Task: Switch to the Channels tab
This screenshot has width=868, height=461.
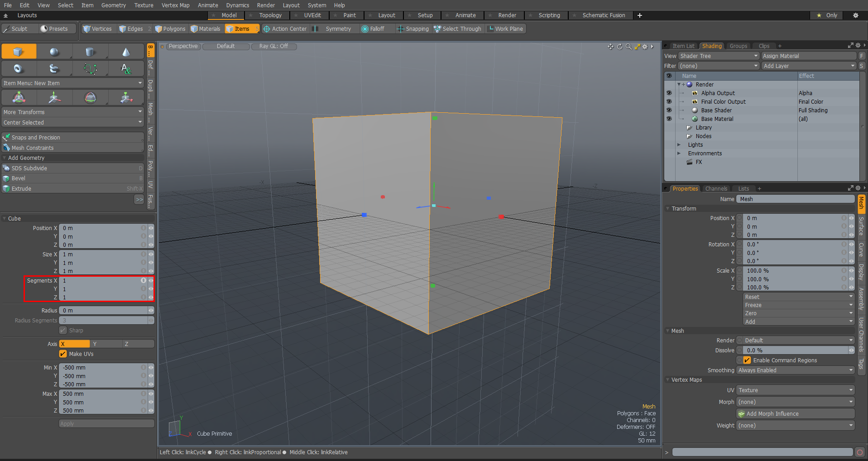Action: point(716,189)
